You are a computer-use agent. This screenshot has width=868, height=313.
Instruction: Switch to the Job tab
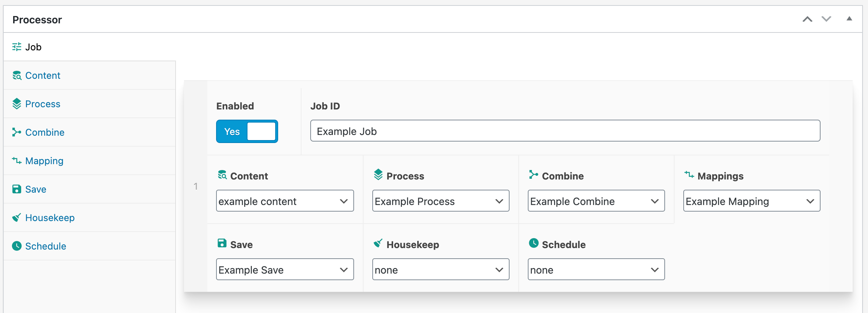tap(89, 47)
